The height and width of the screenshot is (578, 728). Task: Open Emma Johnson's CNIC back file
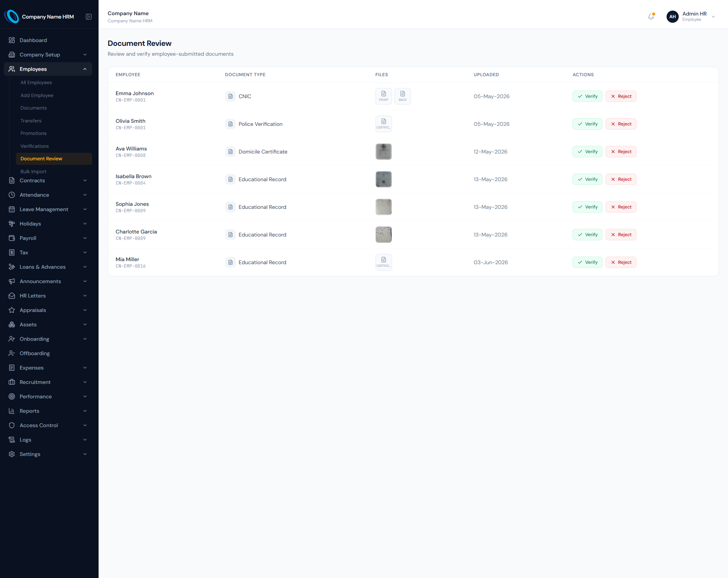coord(403,96)
